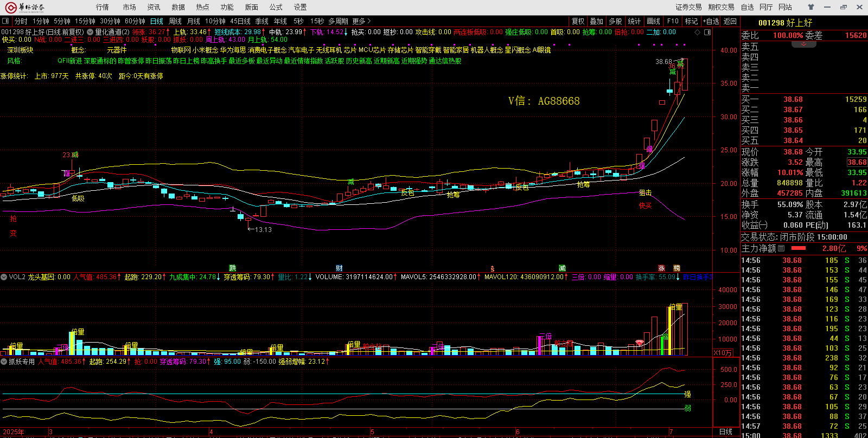
Task: Switch to the 周线 weekly tab
Action: 175,21
